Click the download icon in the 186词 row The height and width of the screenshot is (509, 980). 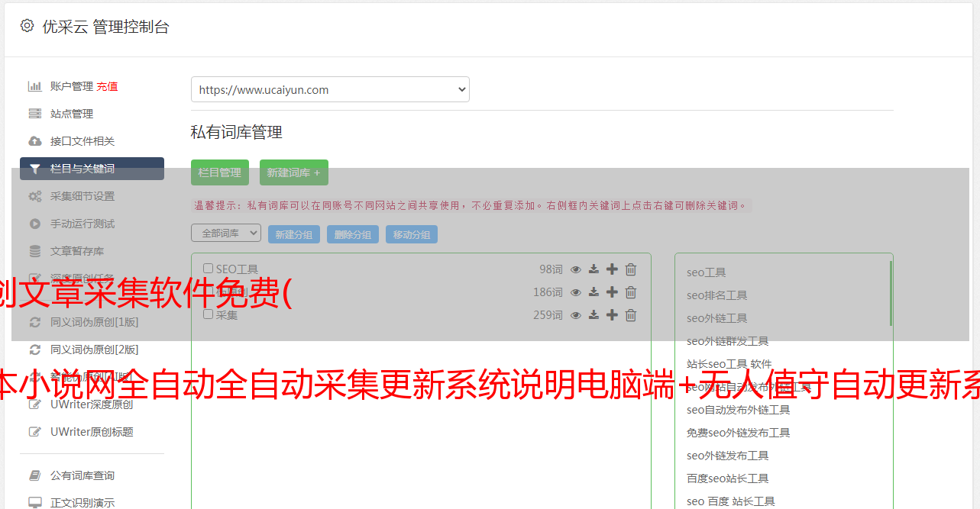[593, 292]
